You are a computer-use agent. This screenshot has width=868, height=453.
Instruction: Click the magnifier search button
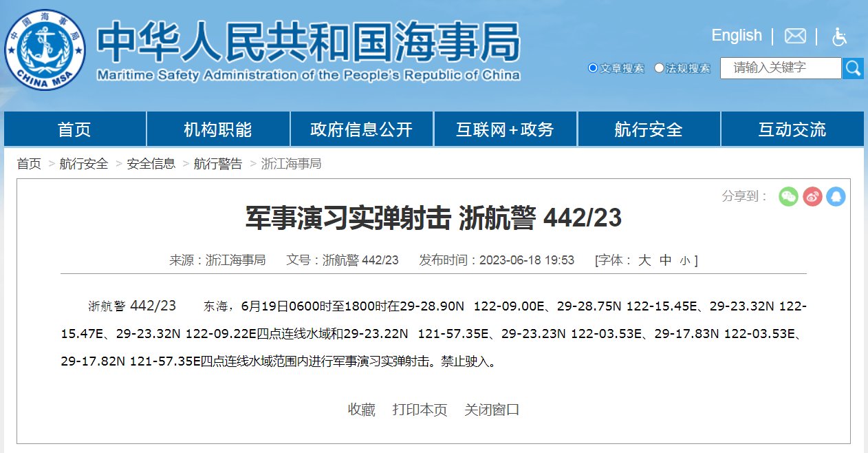tap(853, 68)
